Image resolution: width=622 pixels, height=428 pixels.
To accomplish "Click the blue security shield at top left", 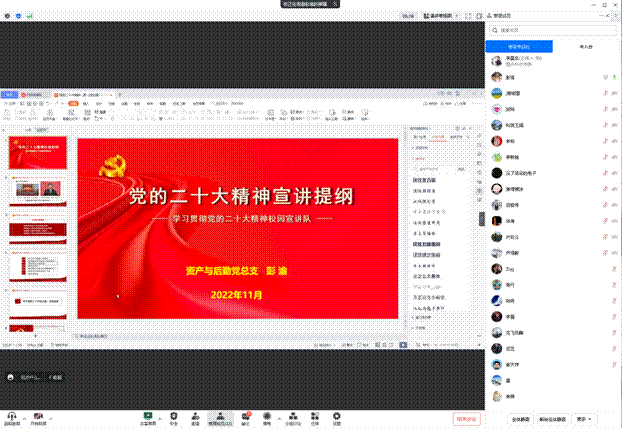I will (18, 16).
